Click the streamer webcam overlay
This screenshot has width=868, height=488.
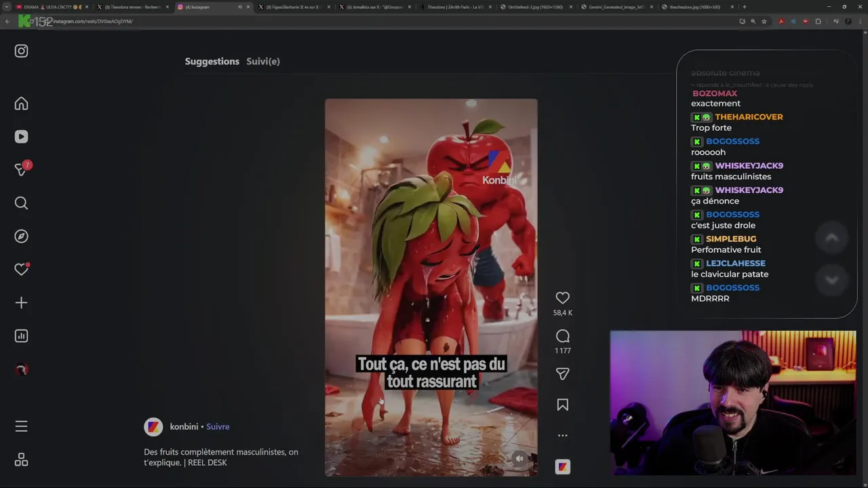click(x=733, y=403)
